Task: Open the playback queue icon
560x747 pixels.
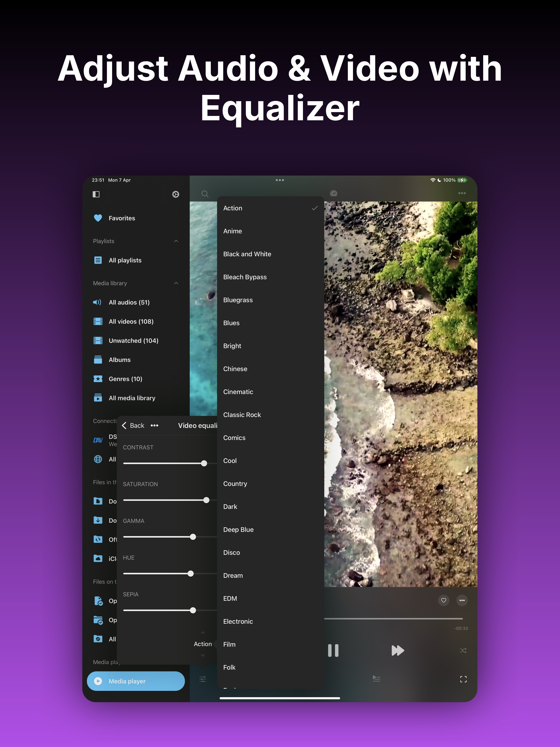Action: pos(376,678)
